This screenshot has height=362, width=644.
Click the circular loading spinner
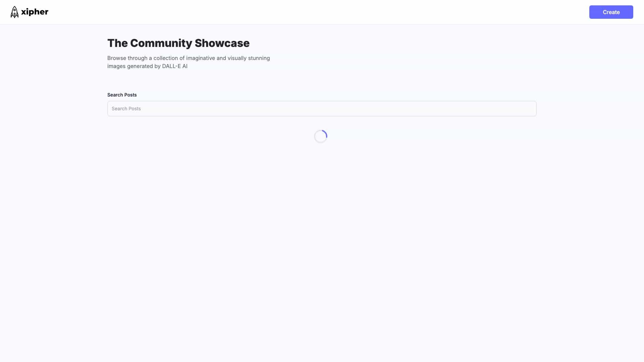[x=321, y=136]
